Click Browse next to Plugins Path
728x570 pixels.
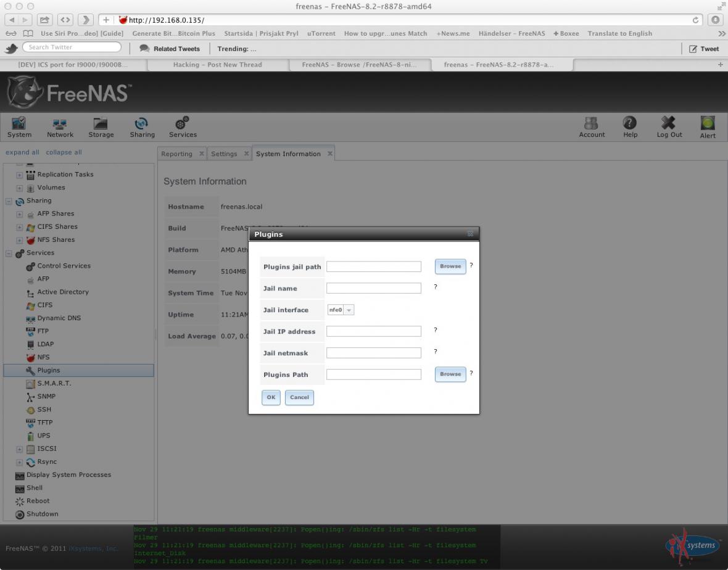(450, 374)
